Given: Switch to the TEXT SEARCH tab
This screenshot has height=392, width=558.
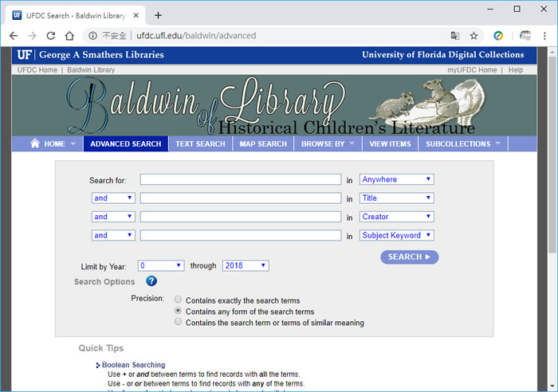Looking at the screenshot, I should (200, 143).
